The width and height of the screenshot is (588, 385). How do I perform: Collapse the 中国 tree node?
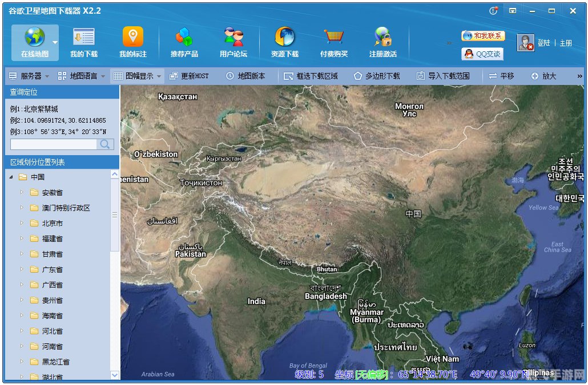tap(10, 177)
